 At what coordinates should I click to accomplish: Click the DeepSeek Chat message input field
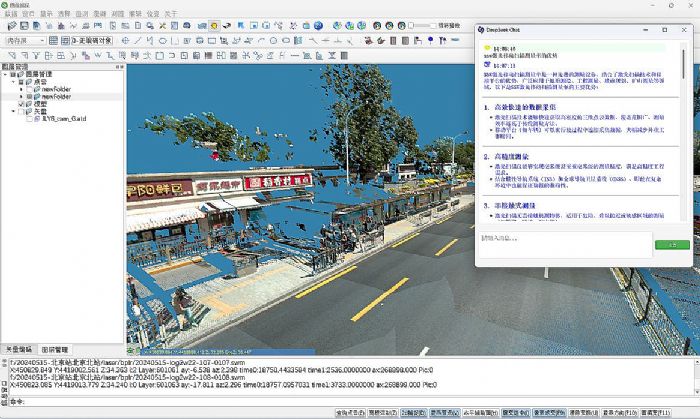click(x=565, y=244)
